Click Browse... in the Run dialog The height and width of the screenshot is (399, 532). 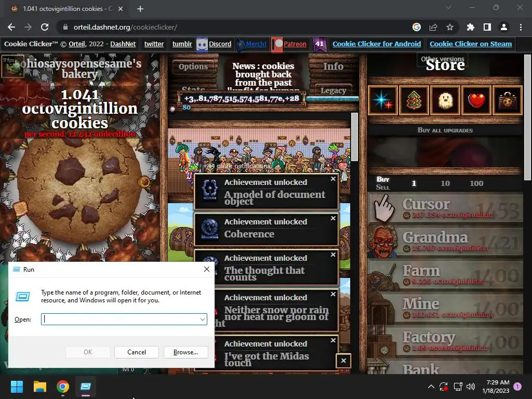(185, 352)
